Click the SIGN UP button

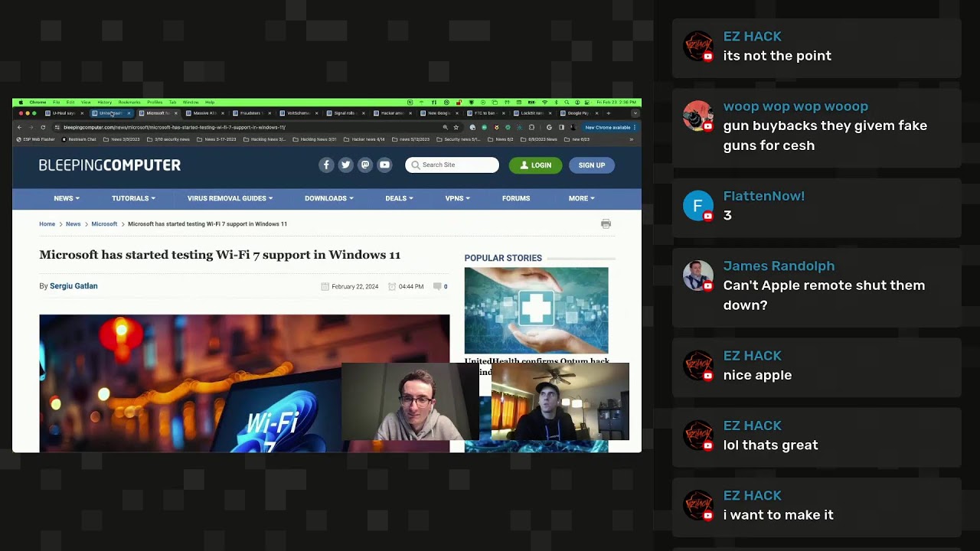(592, 165)
